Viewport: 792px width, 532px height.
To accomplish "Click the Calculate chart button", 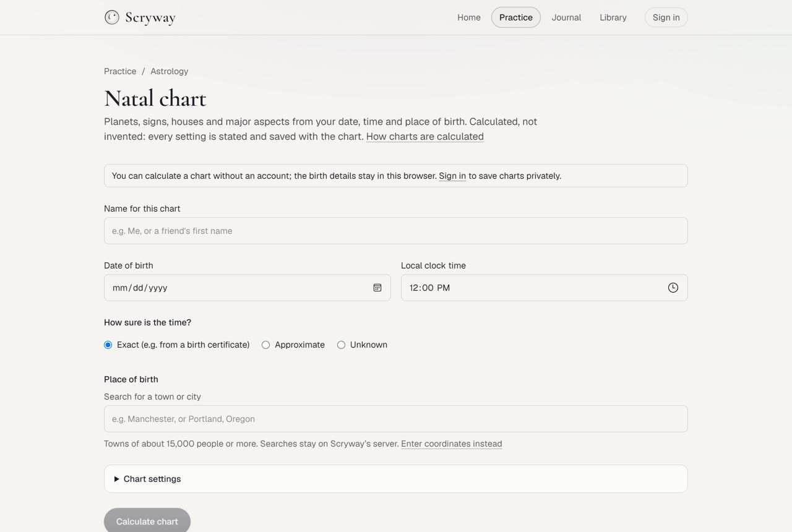I will 147,521.
